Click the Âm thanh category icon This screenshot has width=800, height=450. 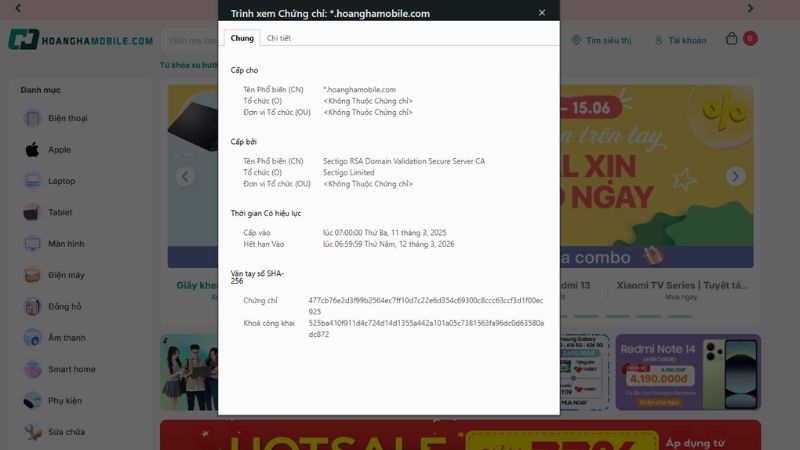33,338
